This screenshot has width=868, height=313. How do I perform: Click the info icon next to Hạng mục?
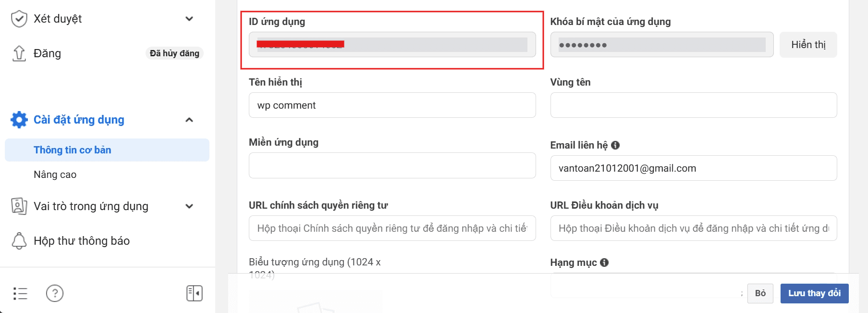coord(605,263)
